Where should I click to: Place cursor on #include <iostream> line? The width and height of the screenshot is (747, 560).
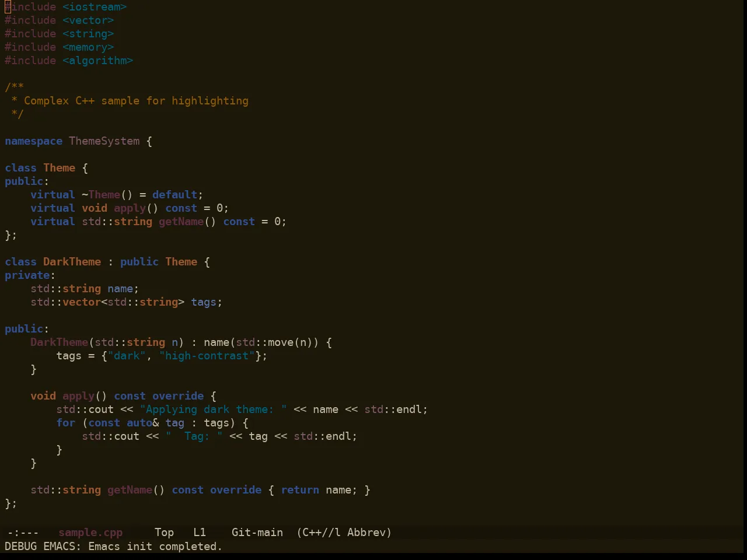66,7
